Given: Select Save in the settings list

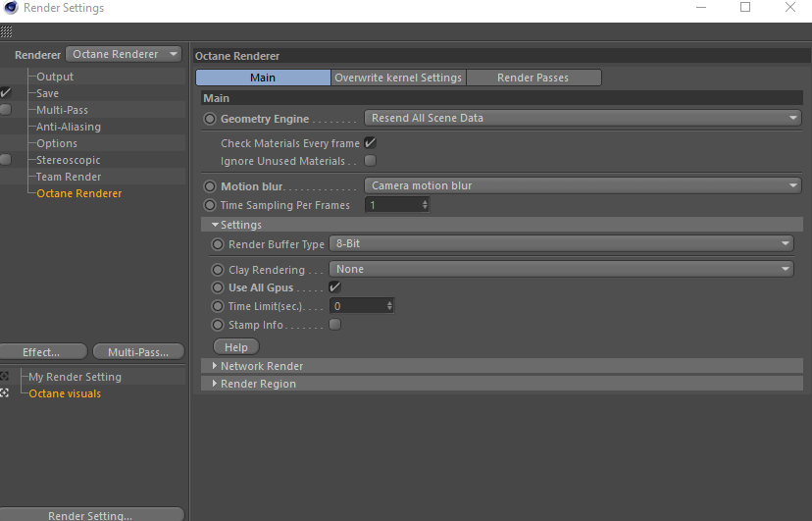Looking at the screenshot, I should tap(48, 93).
